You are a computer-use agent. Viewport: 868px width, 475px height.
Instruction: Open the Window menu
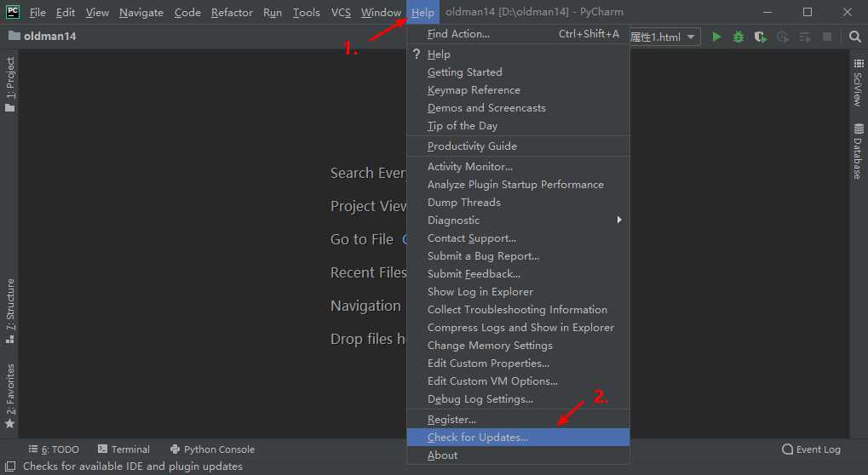tap(381, 12)
